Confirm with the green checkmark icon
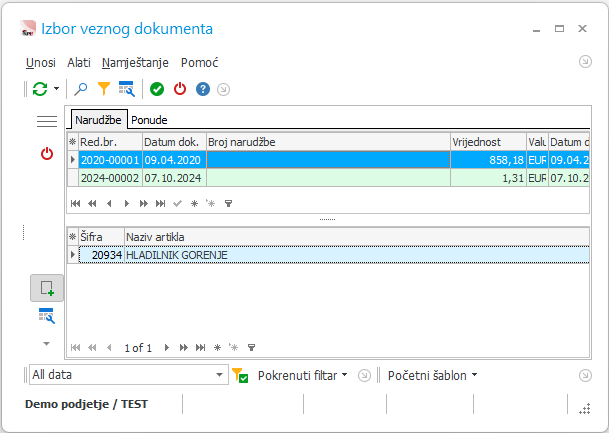 pyautogui.click(x=157, y=89)
